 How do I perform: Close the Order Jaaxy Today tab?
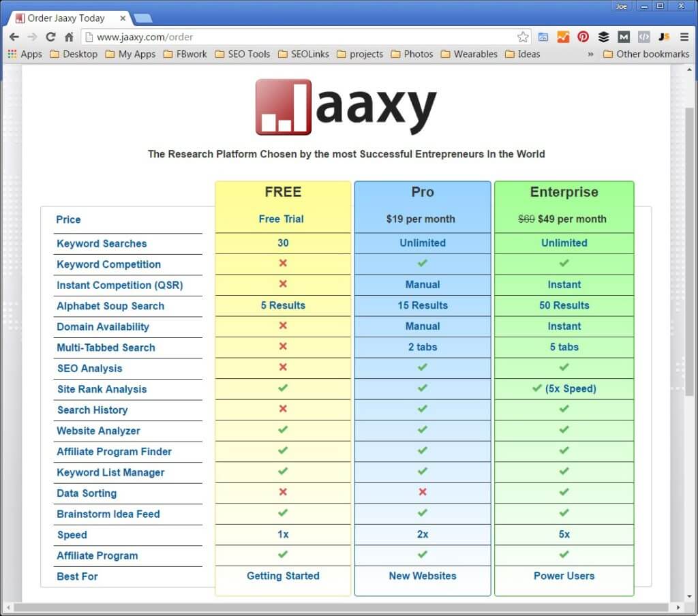coord(123,18)
